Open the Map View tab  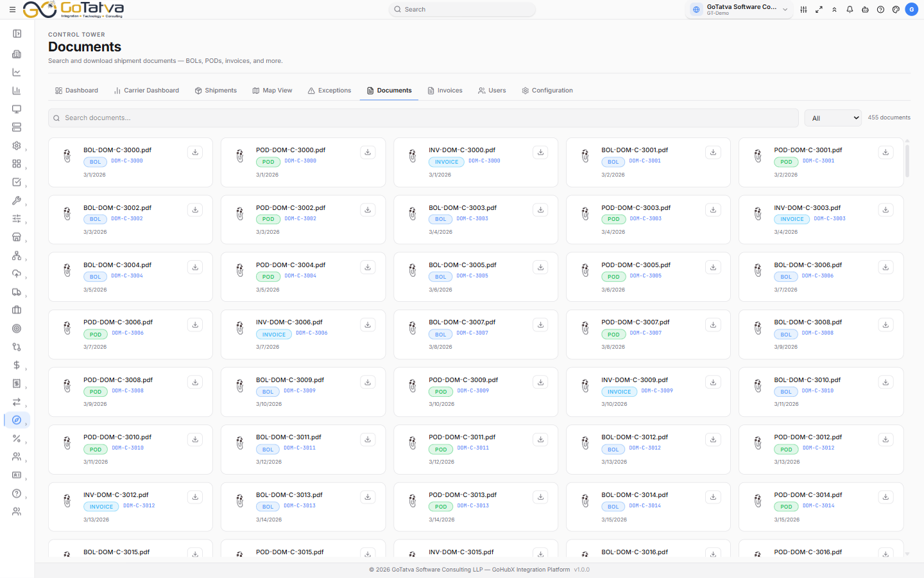(272, 91)
